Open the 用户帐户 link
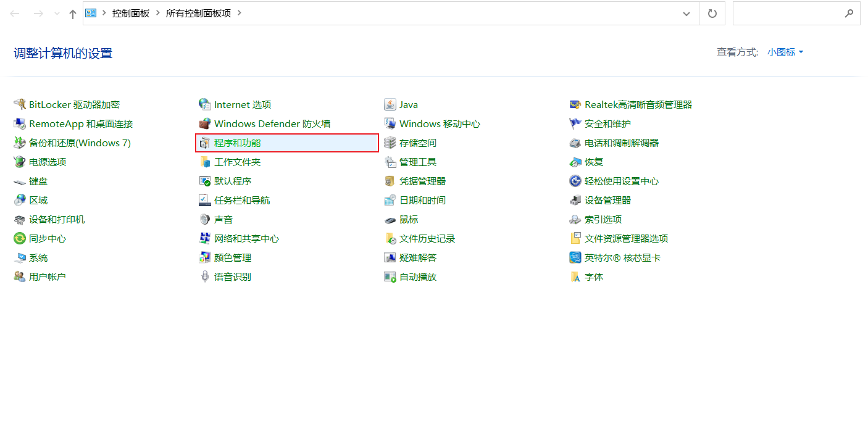Screen dimensions: 868x445 (x=48, y=277)
